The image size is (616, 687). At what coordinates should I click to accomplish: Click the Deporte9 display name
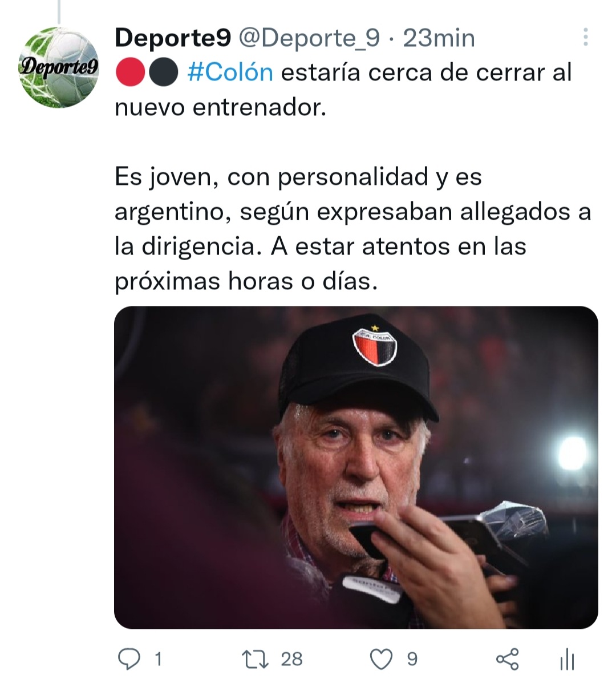tap(173, 38)
